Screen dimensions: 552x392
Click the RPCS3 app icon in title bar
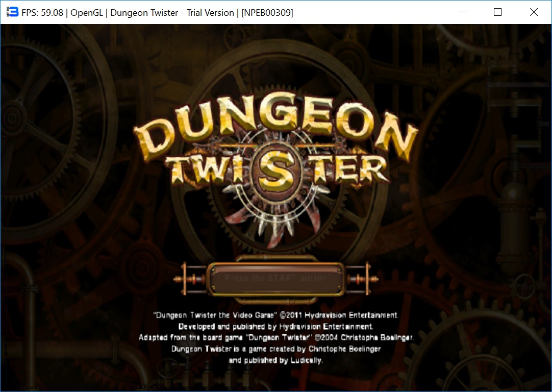[12, 12]
